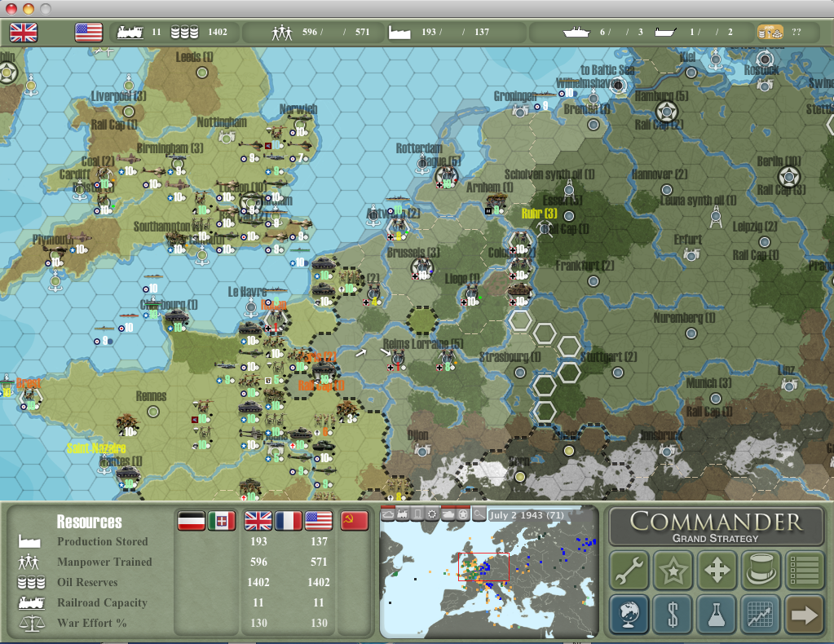Screen dimensions: 834x644
Task: Open the top hat diplomacy button
Action: (761, 570)
